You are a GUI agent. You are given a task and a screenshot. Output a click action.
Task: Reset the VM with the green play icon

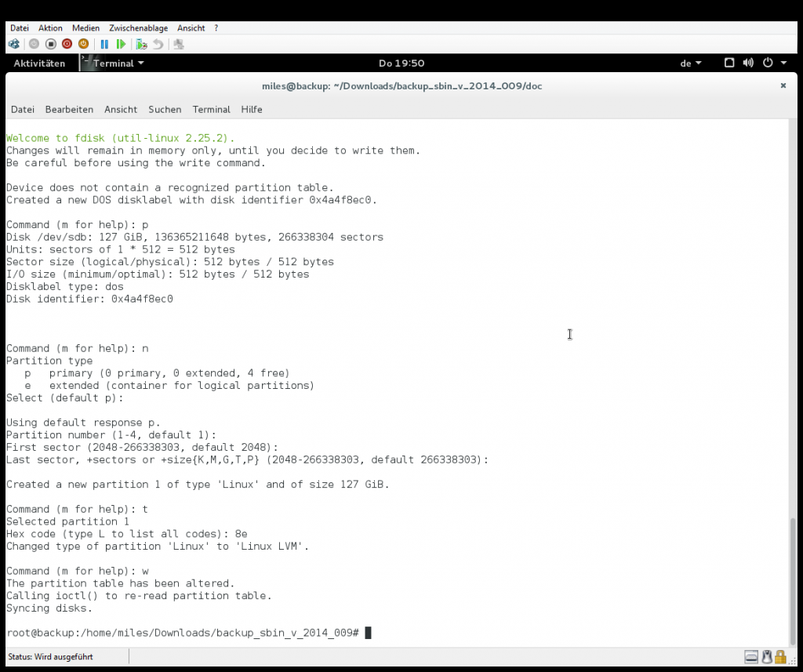(x=121, y=44)
